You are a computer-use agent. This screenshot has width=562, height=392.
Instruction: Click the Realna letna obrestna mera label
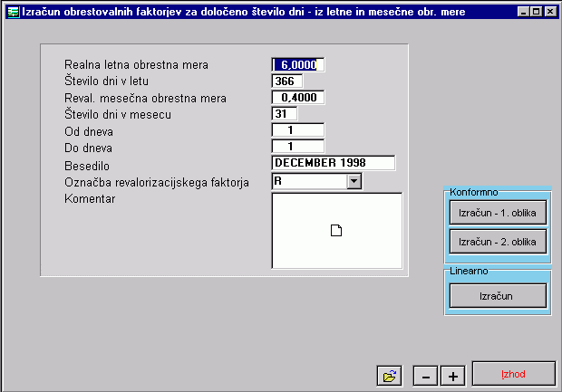[136, 65]
